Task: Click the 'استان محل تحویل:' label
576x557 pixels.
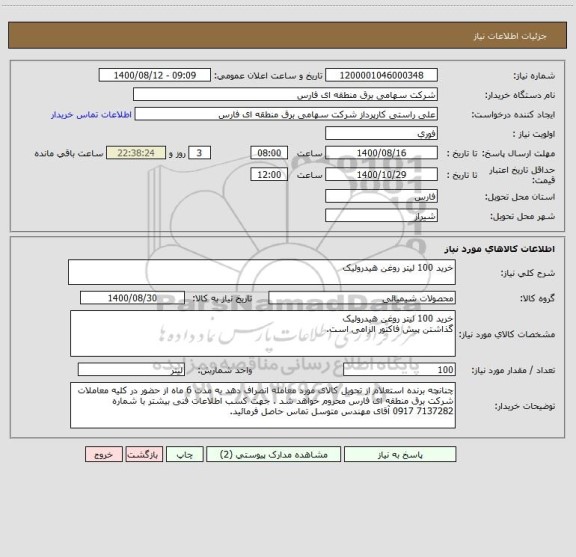Action: (x=520, y=197)
